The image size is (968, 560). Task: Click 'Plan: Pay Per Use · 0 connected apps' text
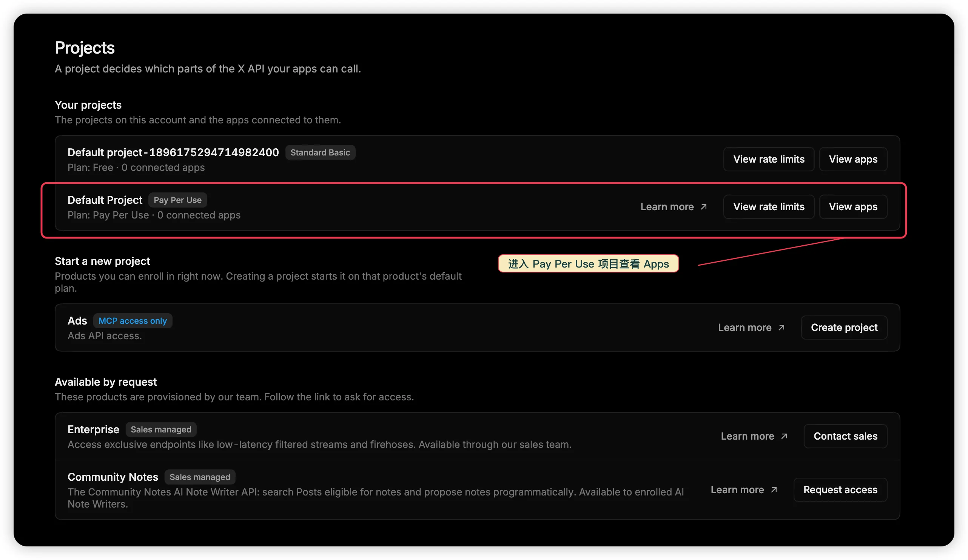pos(154,215)
